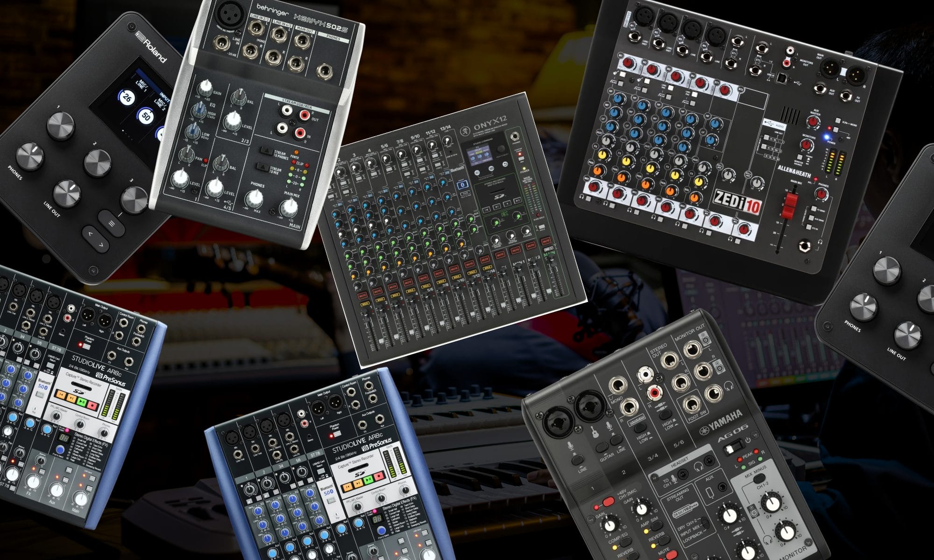Click the SD logo on the Mackie Onyx12
Screen dimensions: 934x560
499,197
